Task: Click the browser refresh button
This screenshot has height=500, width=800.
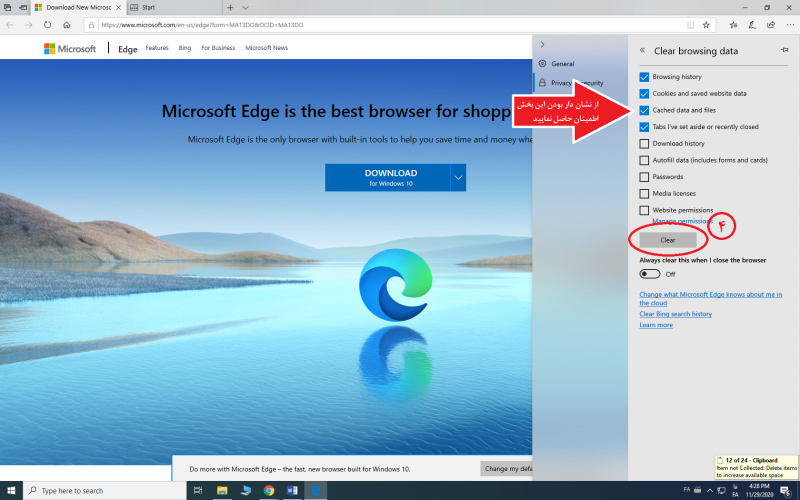Action: tap(47, 24)
